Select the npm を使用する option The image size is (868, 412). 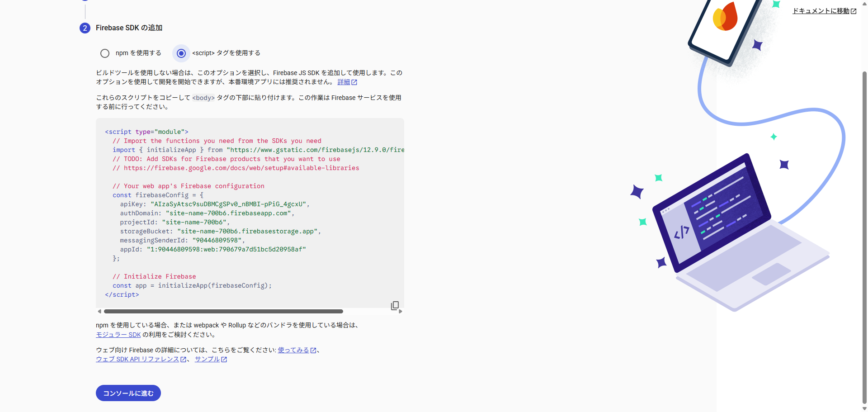click(104, 53)
